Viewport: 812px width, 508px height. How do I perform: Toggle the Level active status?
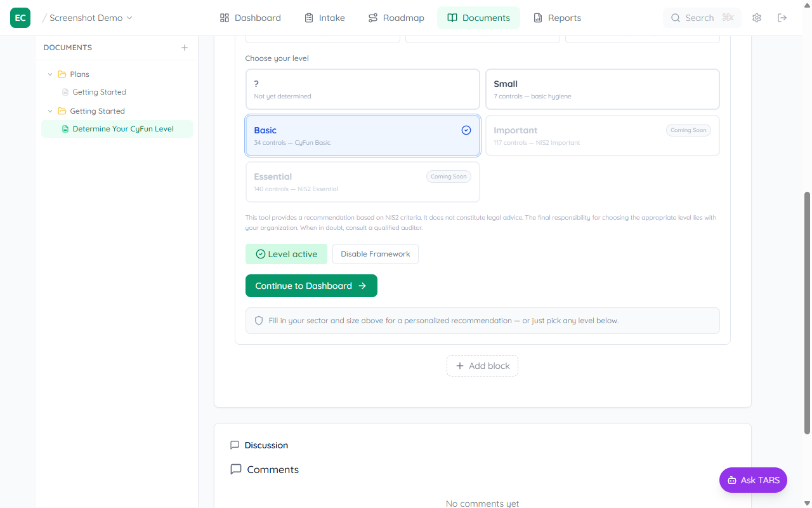tap(286, 253)
